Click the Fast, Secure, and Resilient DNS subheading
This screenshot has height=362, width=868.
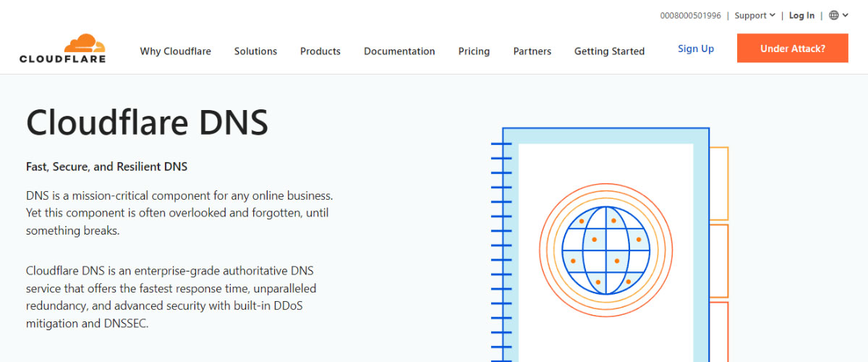pos(107,167)
